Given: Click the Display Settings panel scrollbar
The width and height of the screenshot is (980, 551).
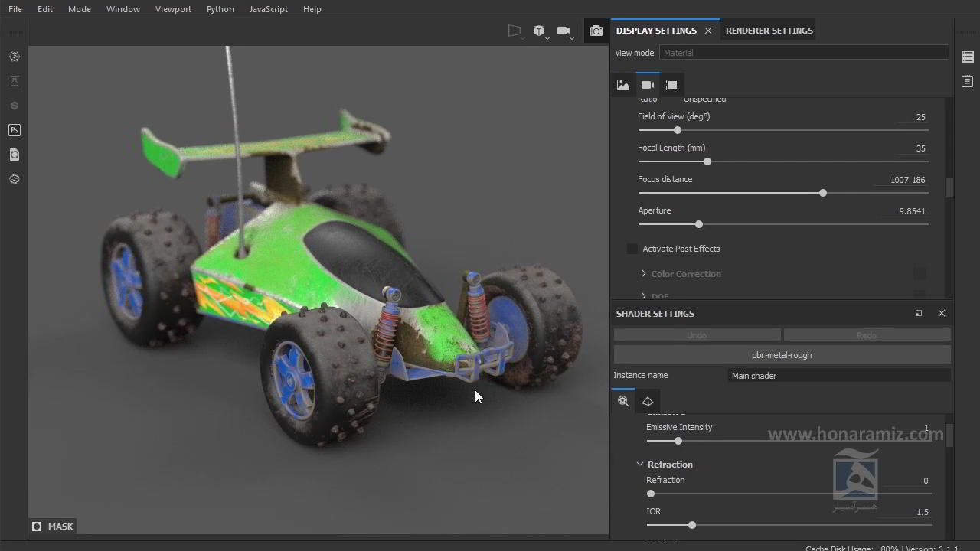Looking at the screenshot, I should 949,187.
